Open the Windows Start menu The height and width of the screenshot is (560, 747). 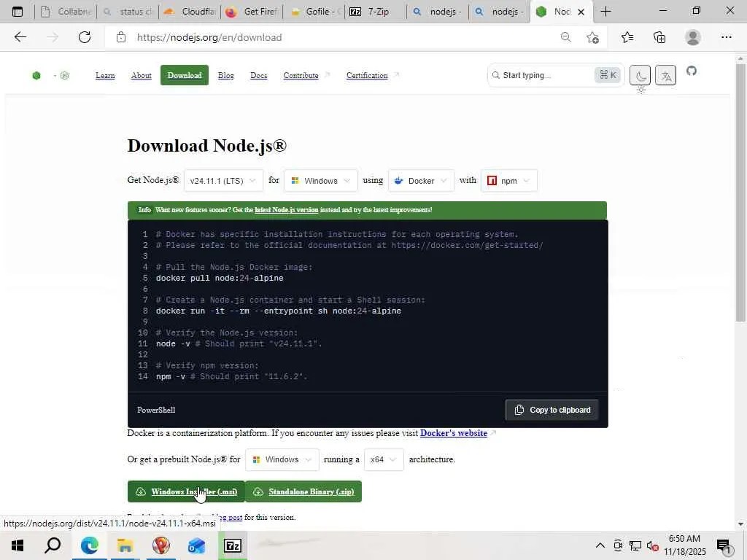pos(18,545)
